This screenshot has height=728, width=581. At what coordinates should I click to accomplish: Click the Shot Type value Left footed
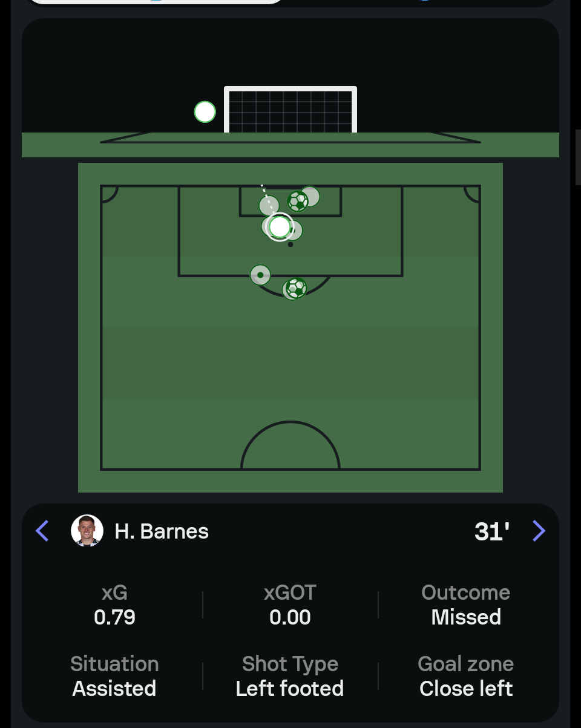pos(290,689)
